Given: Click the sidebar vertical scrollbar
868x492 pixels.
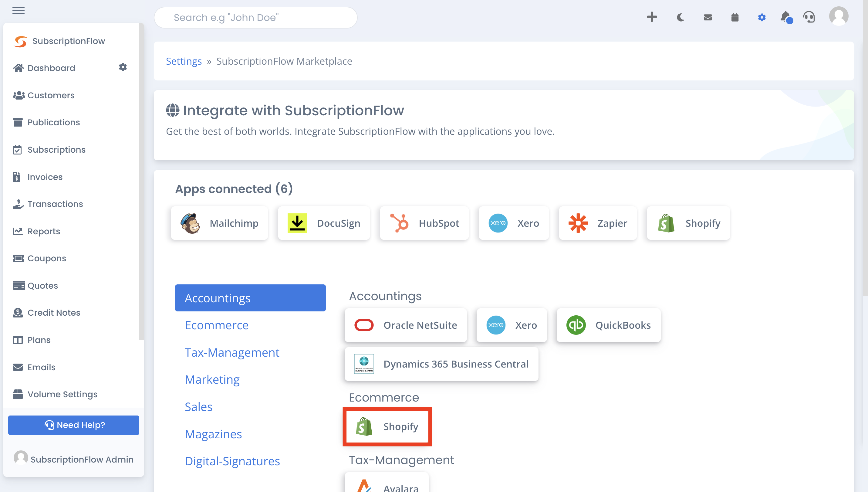Looking at the screenshot, I should click(x=141, y=182).
